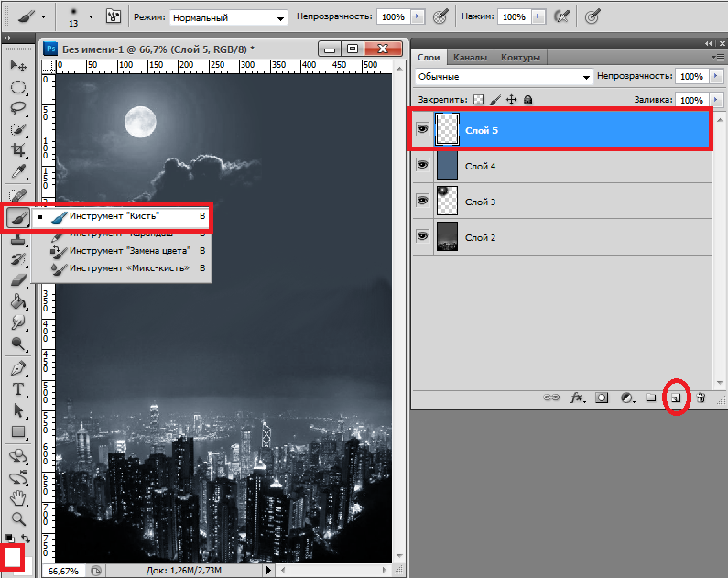Select the Elliptical Marquee tool
This screenshot has width=728, height=578.
point(18,87)
